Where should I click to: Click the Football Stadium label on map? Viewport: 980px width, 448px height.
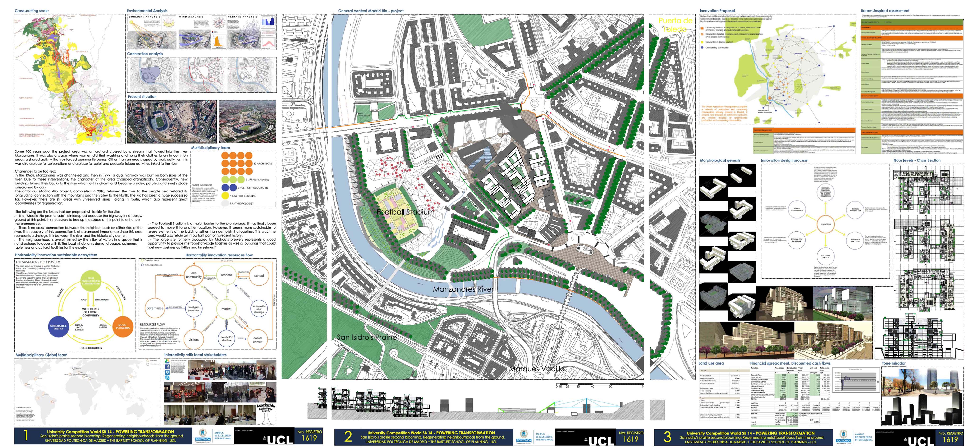pyautogui.click(x=405, y=212)
